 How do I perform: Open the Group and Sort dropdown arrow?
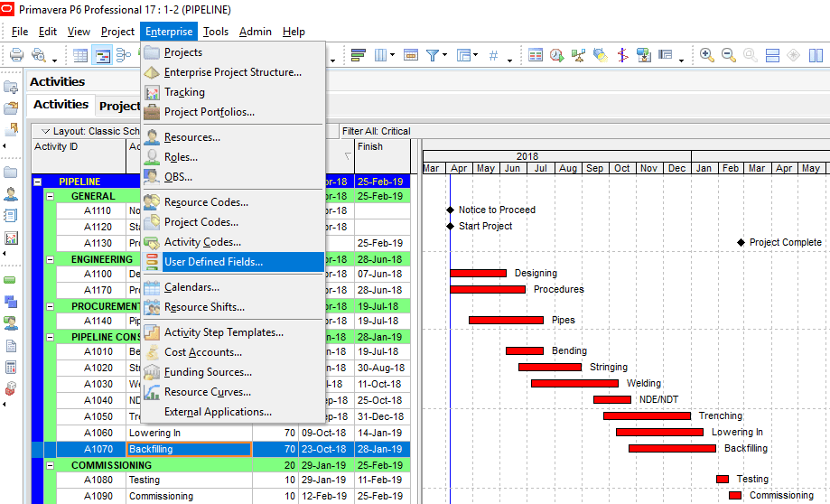[476, 55]
